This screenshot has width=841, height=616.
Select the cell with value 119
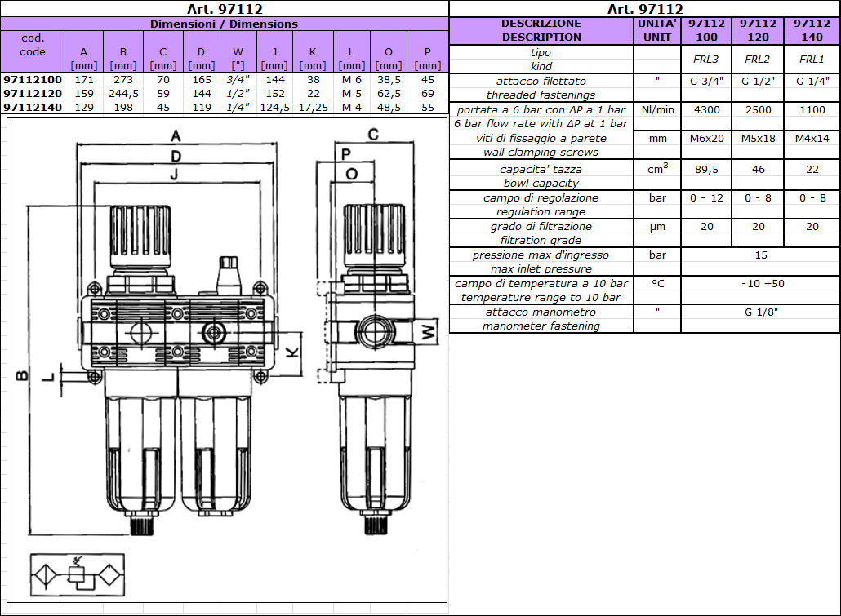click(x=202, y=107)
